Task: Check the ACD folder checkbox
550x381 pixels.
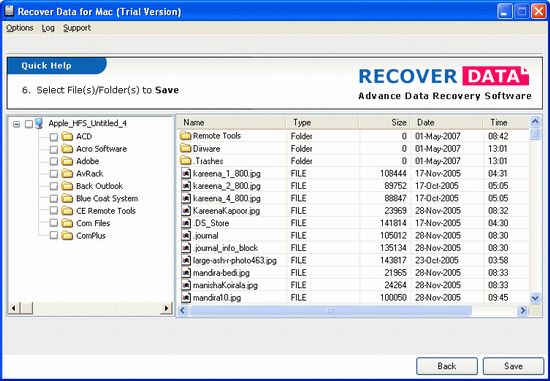Action: click(x=54, y=137)
